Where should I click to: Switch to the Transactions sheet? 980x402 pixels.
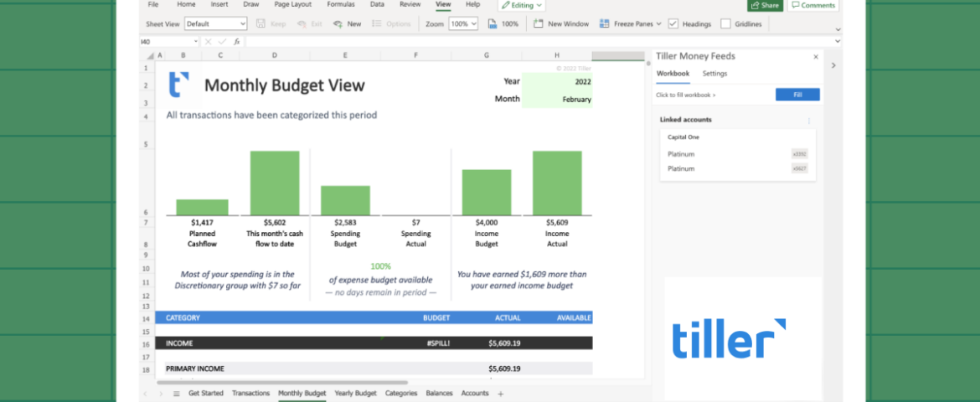250,394
